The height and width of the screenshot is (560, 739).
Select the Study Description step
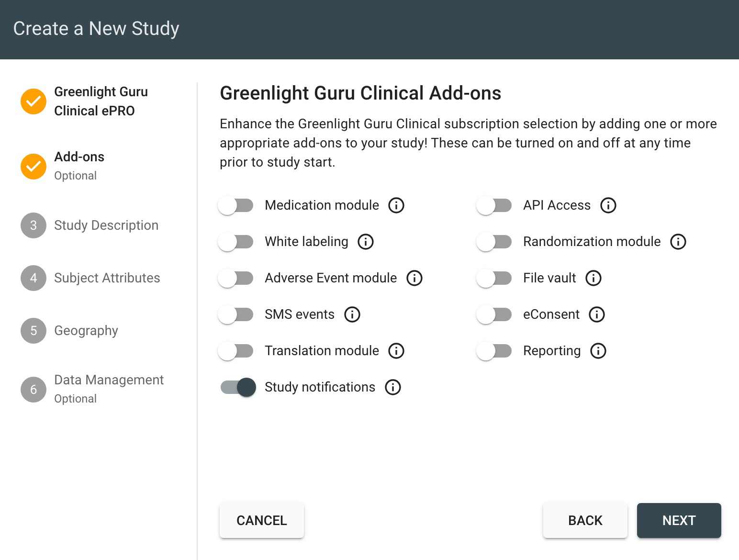click(106, 225)
